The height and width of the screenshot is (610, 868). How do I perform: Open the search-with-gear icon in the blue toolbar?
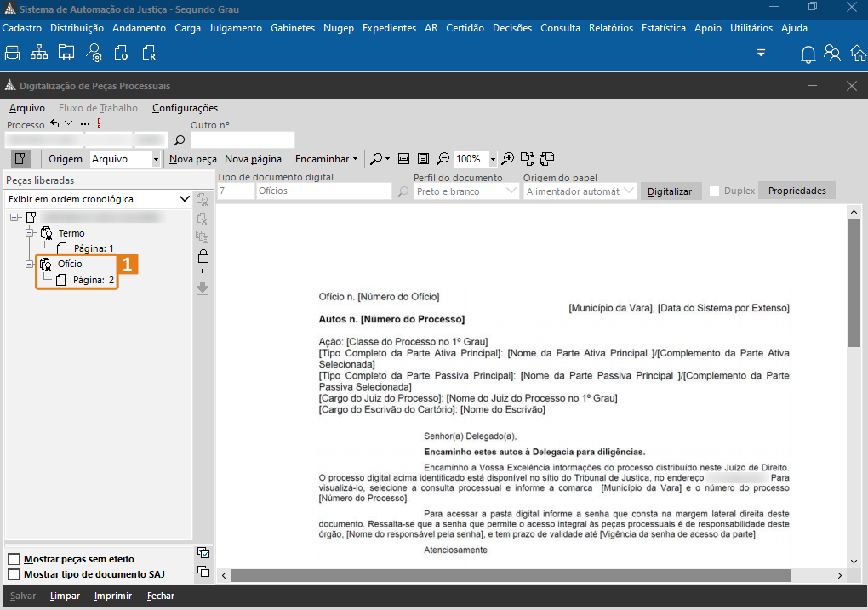pyautogui.click(x=94, y=53)
